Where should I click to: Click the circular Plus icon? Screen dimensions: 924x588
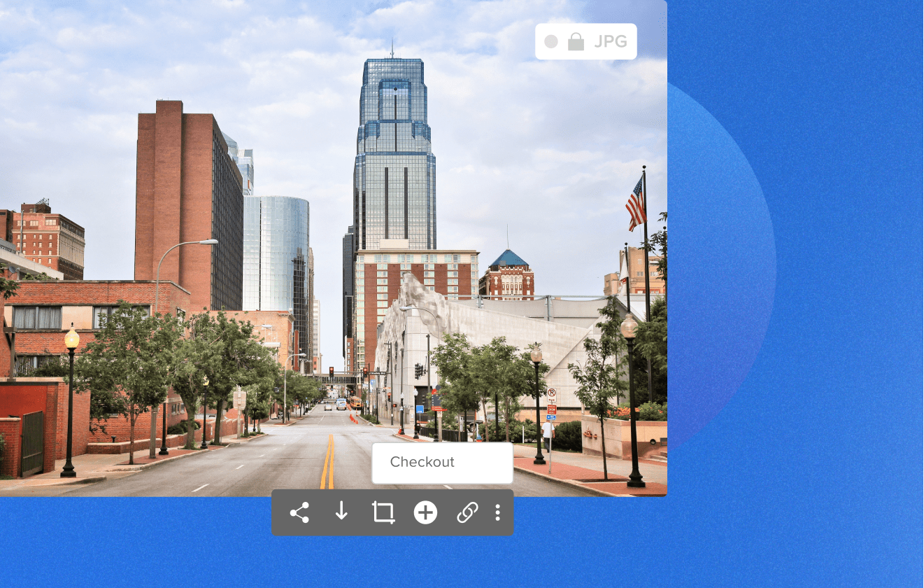coord(425,512)
